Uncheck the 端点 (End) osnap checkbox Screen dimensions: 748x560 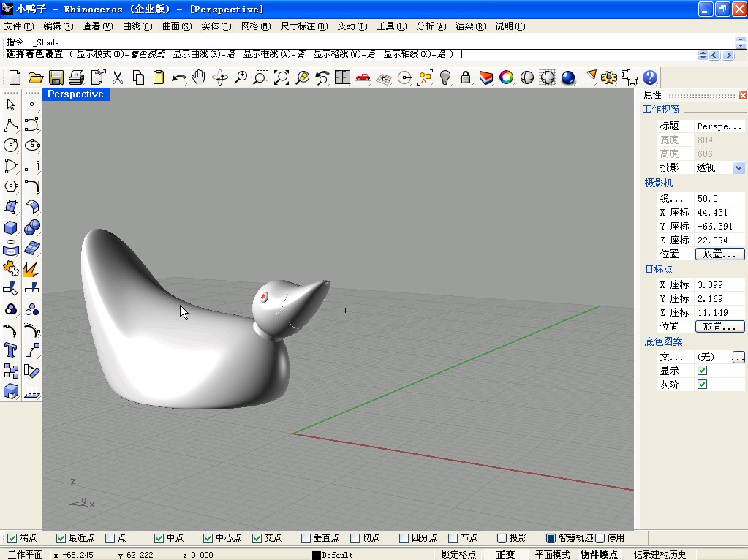coord(12,538)
